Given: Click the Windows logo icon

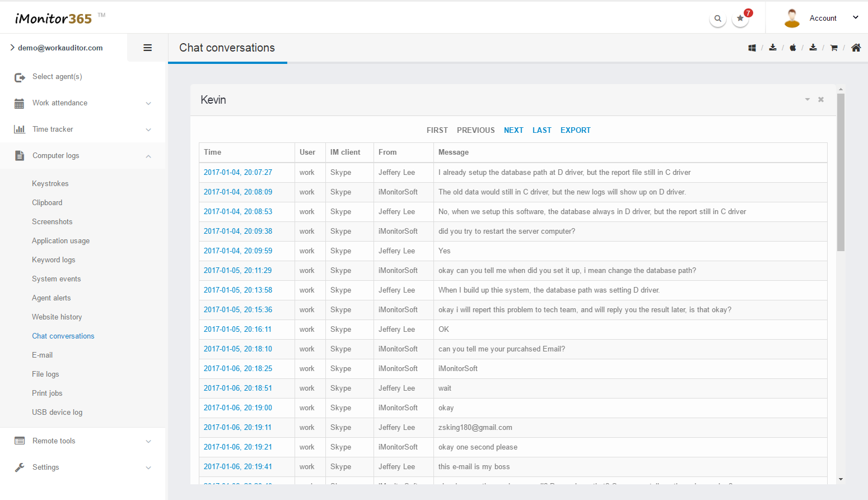Looking at the screenshot, I should coord(752,48).
